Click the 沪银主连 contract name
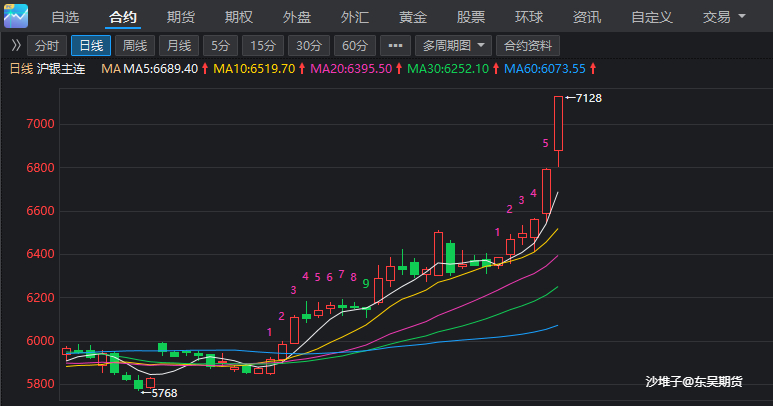Screen dimensions: 773x406 coord(61,69)
